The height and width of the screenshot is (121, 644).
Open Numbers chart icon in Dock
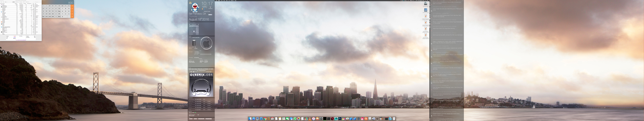[x=306, y=119]
